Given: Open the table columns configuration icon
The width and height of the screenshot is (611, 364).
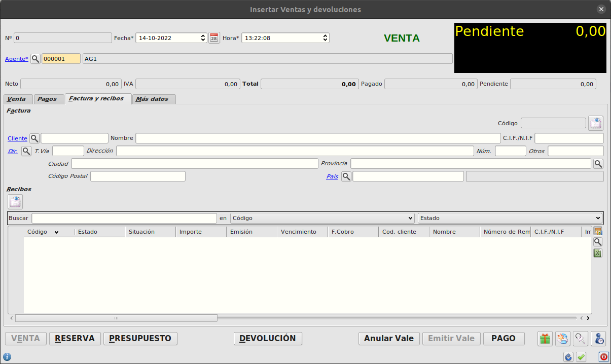Looking at the screenshot, I should (x=598, y=231).
